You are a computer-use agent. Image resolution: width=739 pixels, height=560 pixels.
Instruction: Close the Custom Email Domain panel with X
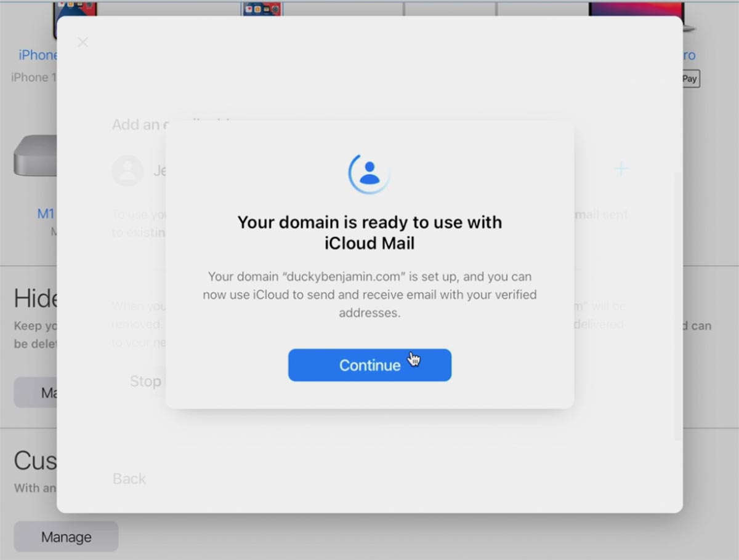point(83,42)
